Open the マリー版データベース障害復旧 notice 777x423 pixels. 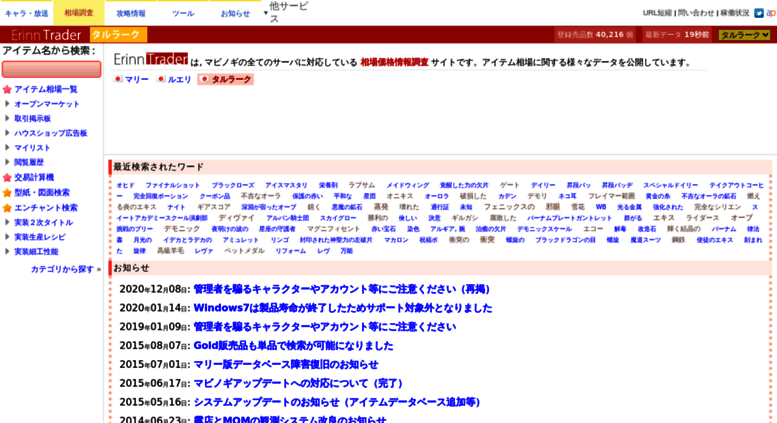(285, 365)
